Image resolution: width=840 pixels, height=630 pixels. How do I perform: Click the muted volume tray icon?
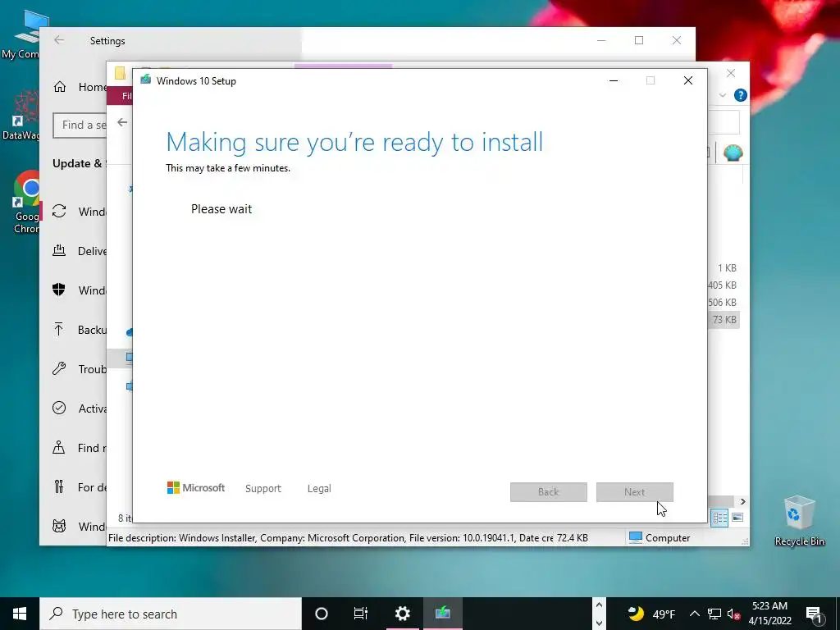pos(733,614)
